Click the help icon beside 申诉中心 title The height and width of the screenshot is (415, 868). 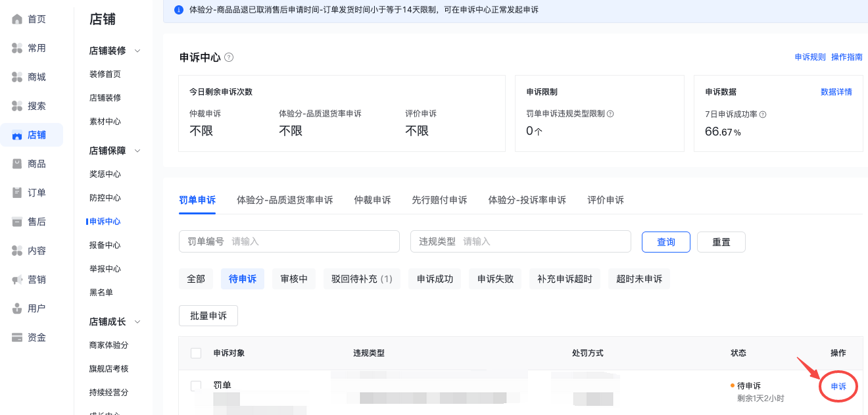click(229, 57)
